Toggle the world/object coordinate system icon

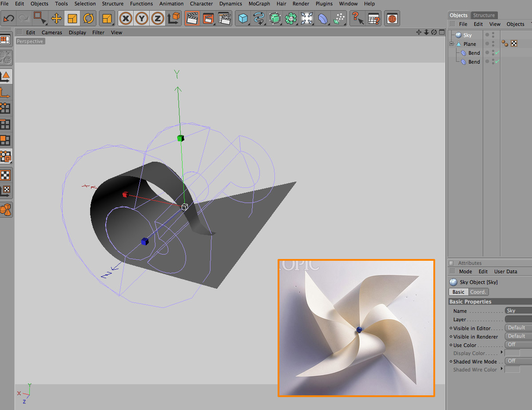(174, 18)
